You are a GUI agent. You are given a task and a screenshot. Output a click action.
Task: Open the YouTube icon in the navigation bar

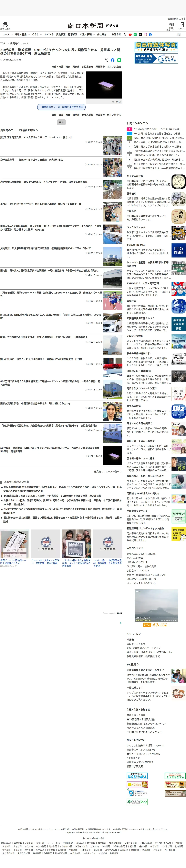[130, 34]
